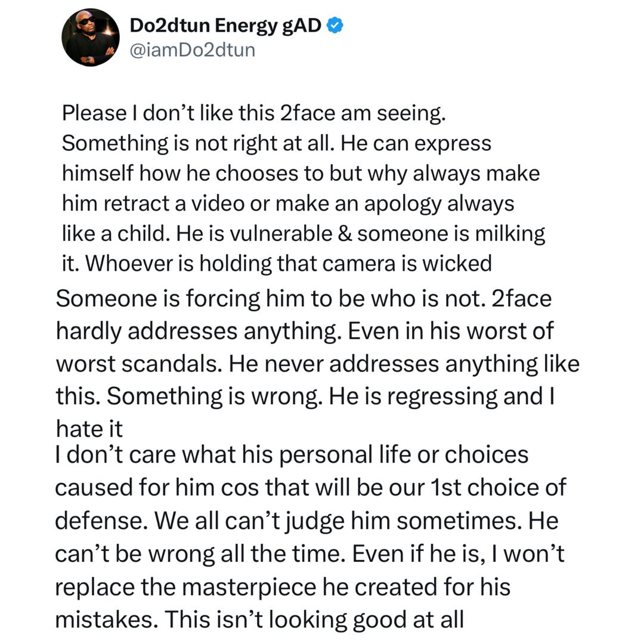The width and height of the screenshot is (644, 644).
Task: Click the line starting "defense. We all can't judge"
Action: click(306, 521)
